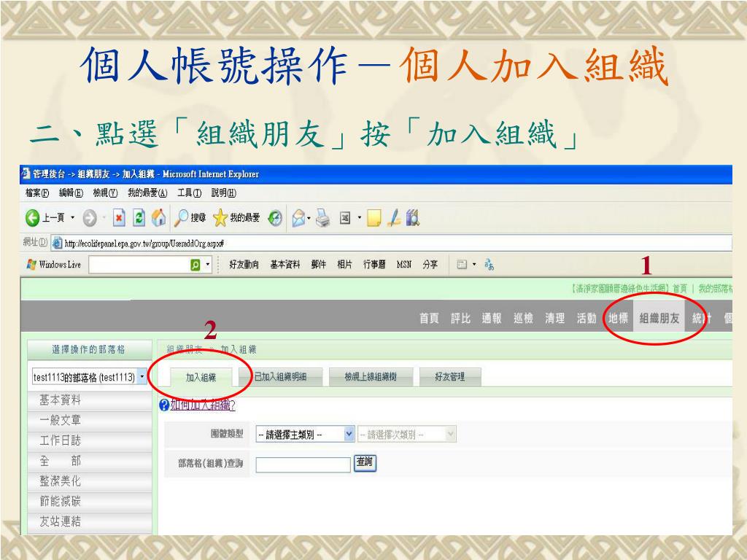
Task: Click the blue question mark help icon
Action: pos(164,405)
